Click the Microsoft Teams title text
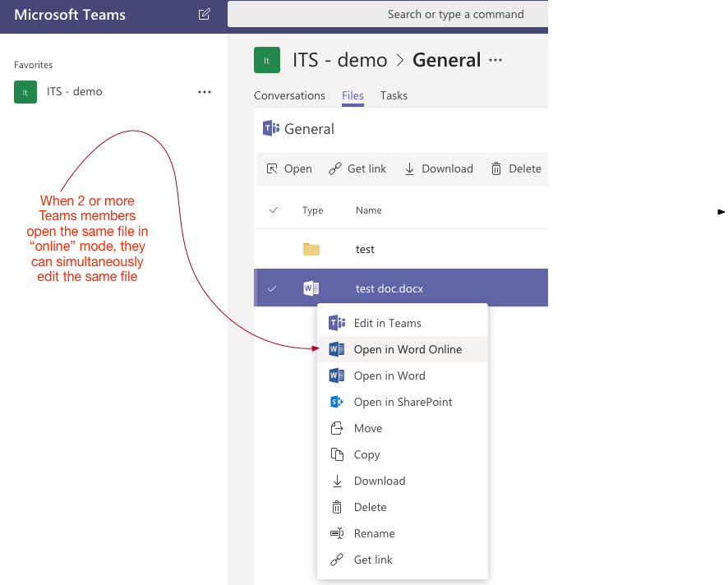The height and width of the screenshot is (585, 728). click(70, 15)
